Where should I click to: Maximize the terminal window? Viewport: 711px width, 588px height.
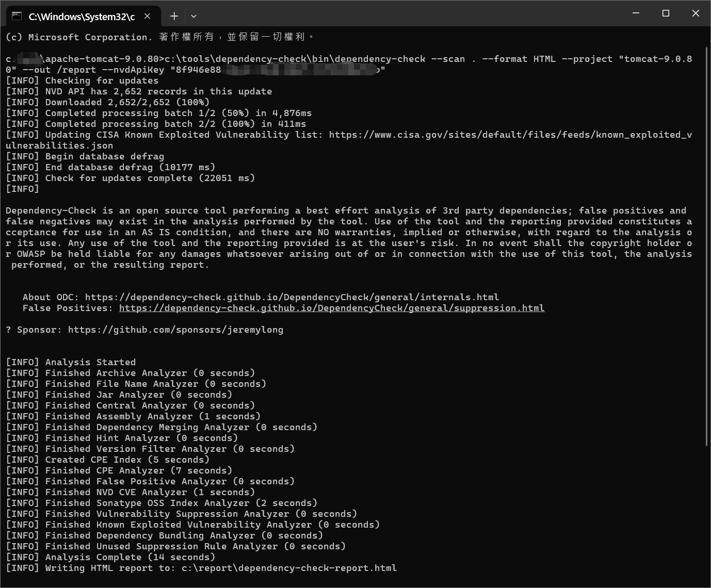(666, 13)
